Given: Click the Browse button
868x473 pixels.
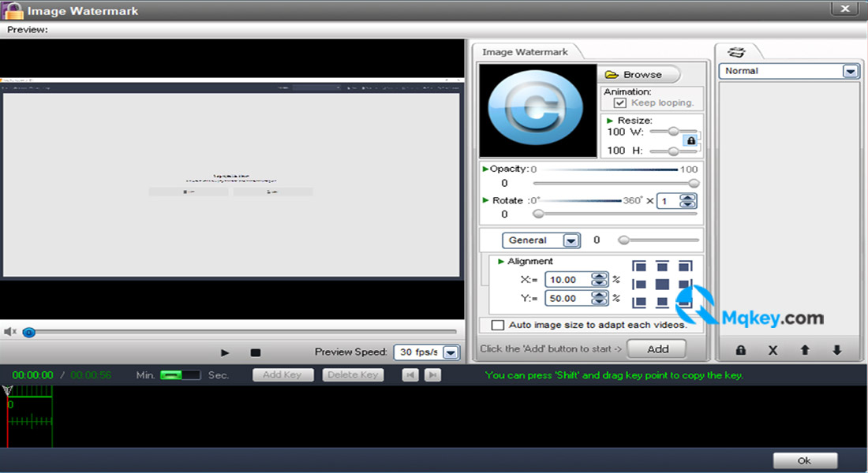Looking at the screenshot, I should click(638, 75).
